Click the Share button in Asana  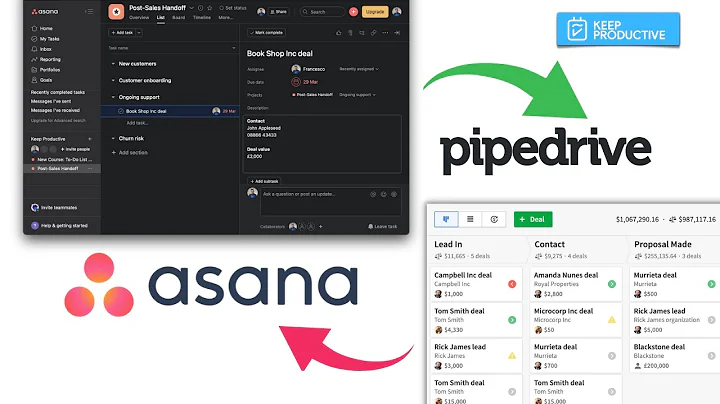[x=278, y=12]
